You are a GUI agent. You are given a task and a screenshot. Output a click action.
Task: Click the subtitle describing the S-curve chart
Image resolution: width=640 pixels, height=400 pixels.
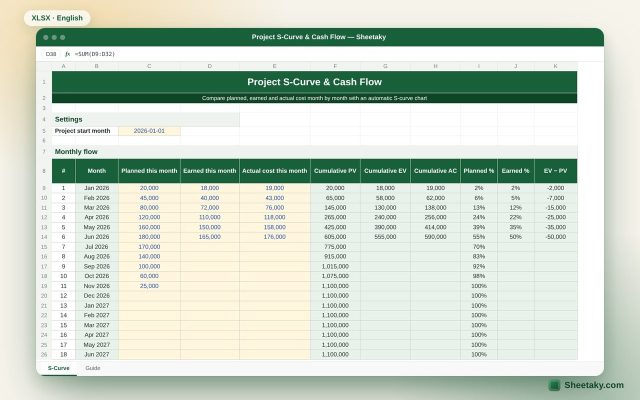(x=314, y=98)
